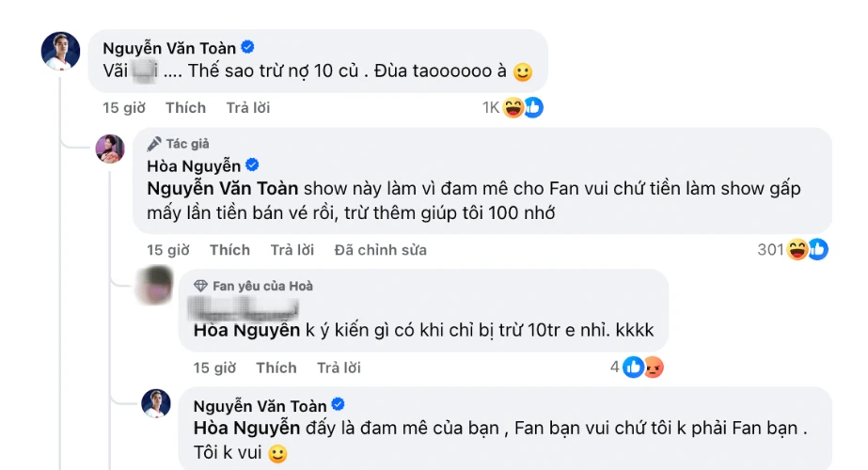Open Hòa Nguyễn author profile name link
This screenshot has height=470, width=868.
(194, 165)
